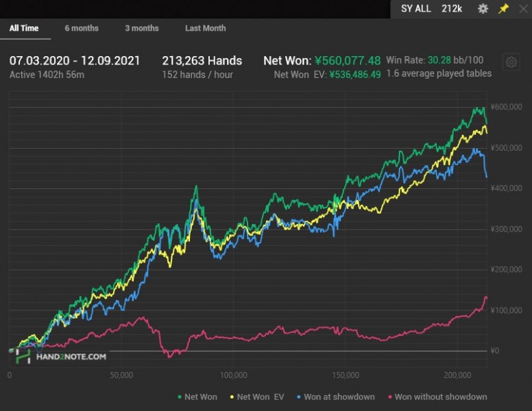The height and width of the screenshot is (411, 532).
Task: Open the SY ALL filter selector
Action: click(416, 9)
